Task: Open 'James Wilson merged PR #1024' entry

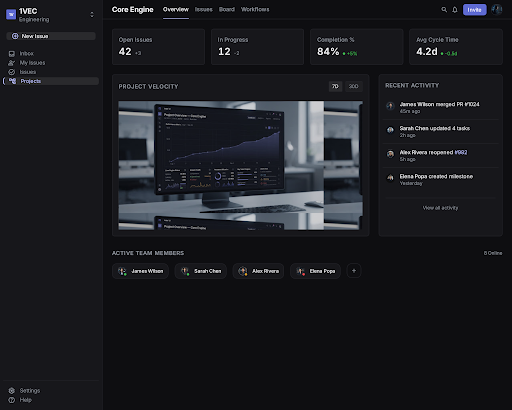Action: coord(440,107)
